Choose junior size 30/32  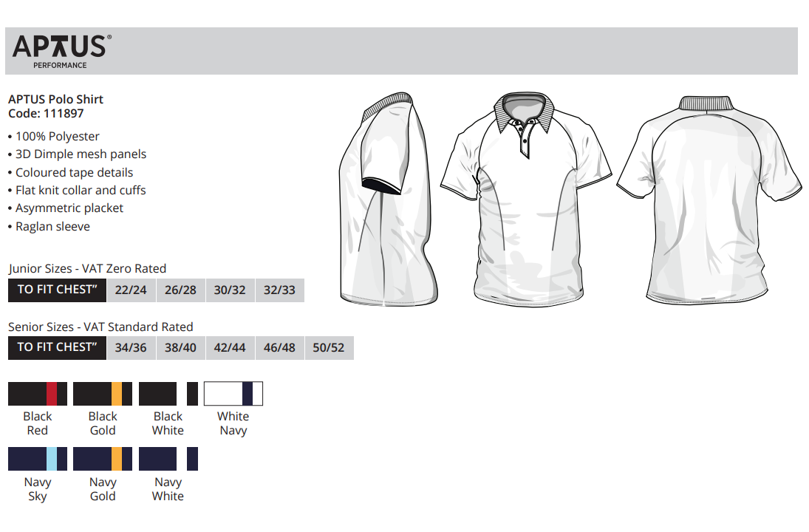click(230, 290)
